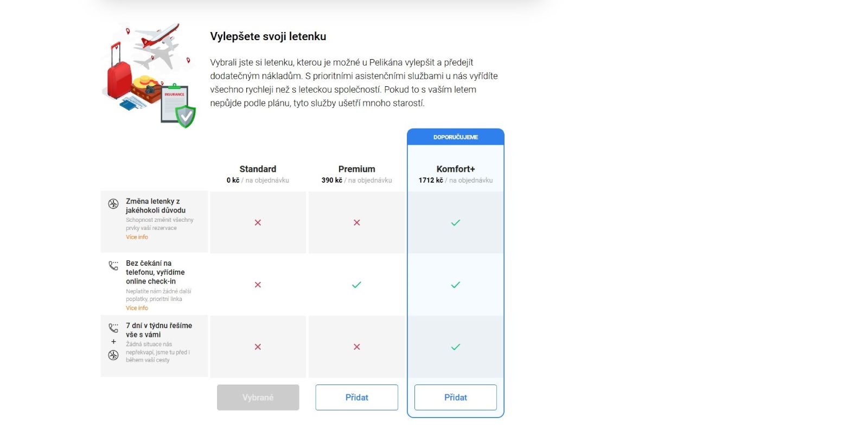Select the Premium column header
The image size is (868, 442).
coord(356,169)
